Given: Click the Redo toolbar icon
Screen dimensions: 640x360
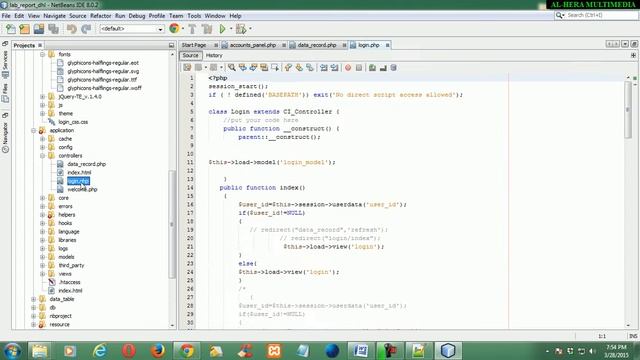Looking at the screenshot, I should 86,29.
